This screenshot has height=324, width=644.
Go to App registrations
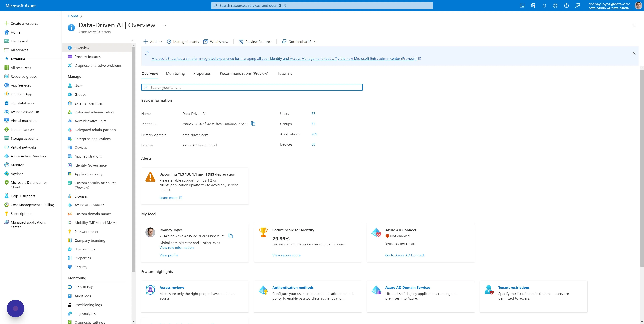click(88, 156)
